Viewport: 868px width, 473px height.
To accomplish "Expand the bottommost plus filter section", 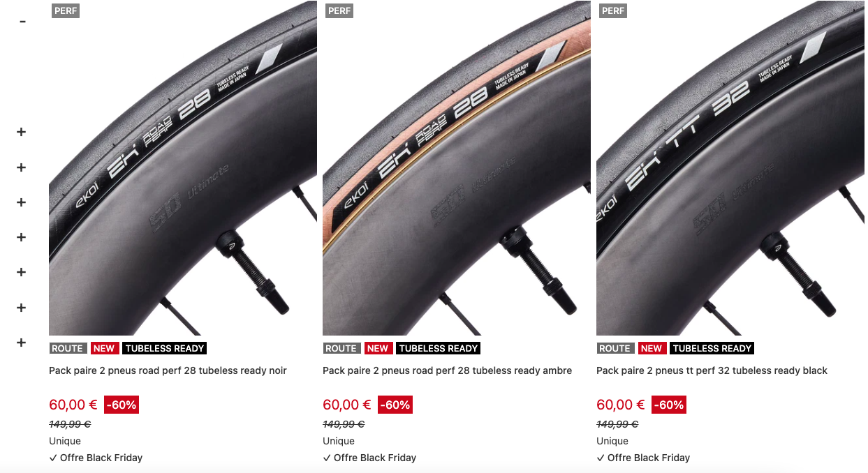I will 22,343.
